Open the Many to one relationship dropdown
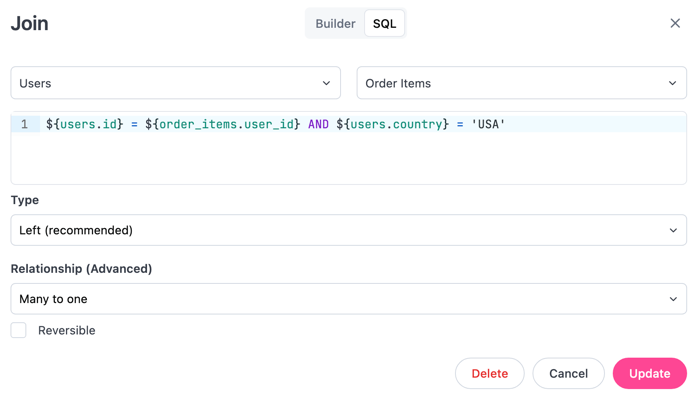 pyautogui.click(x=349, y=299)
